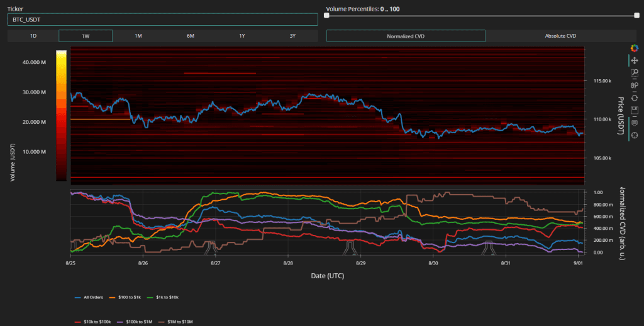Select the Pan tool
This screenshot has height=326, width=644.
[x=634, y=60]
